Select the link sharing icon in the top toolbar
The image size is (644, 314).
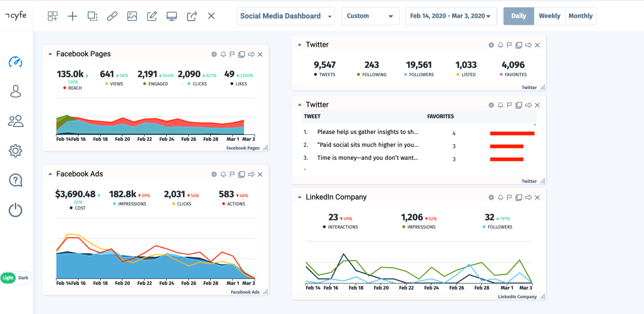point(112,16)
